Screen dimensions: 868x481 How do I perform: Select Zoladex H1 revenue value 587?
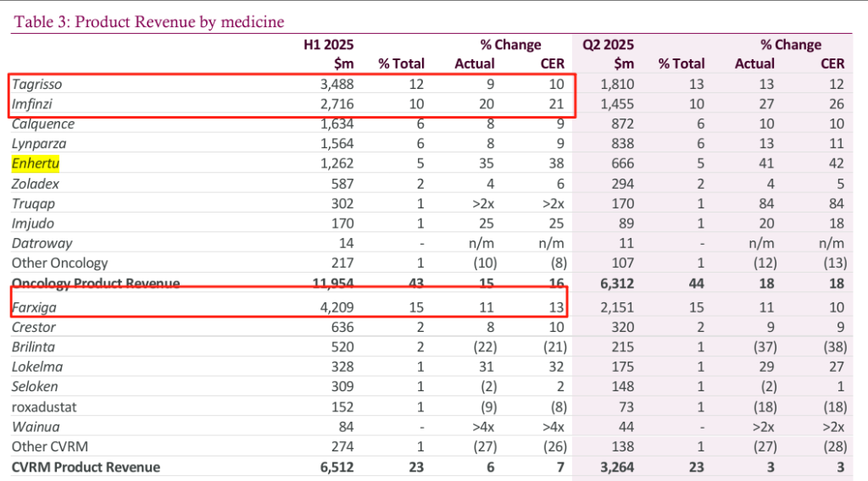[x=342, y=184]
